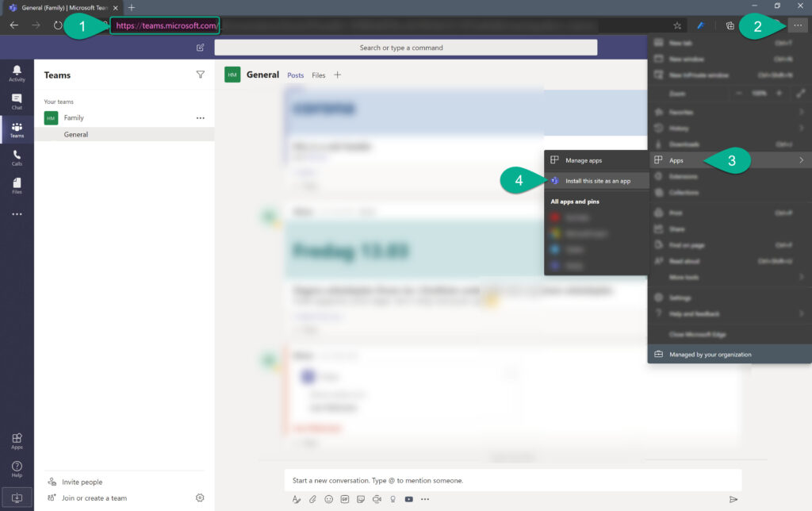Filter the teams list with funnel icon
Screen dimensions: 812x511
click(200, 75)
